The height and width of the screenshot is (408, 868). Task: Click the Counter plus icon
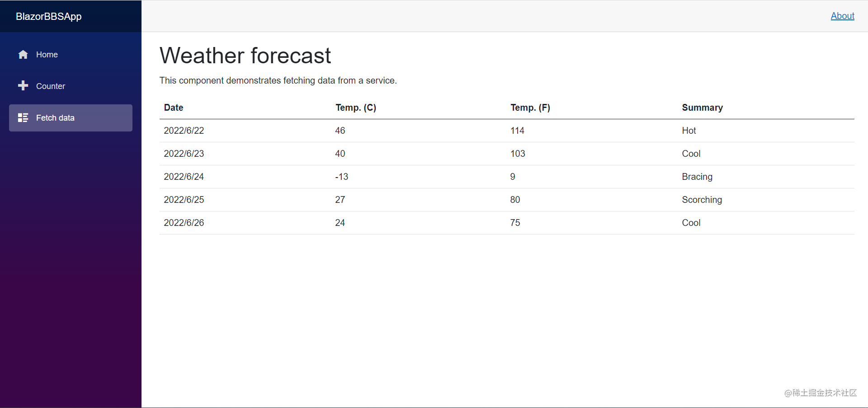point(23,86)
